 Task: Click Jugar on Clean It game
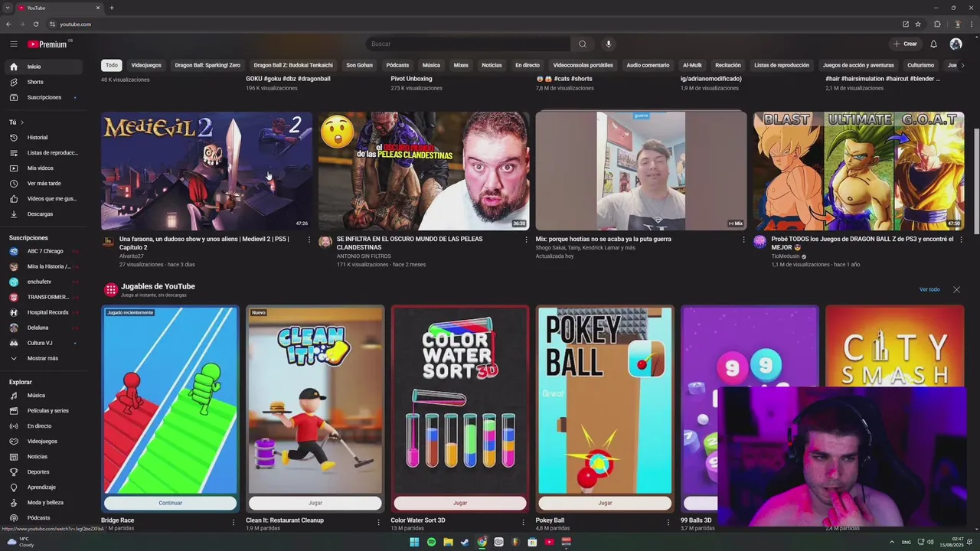click(x=315, y=503)
